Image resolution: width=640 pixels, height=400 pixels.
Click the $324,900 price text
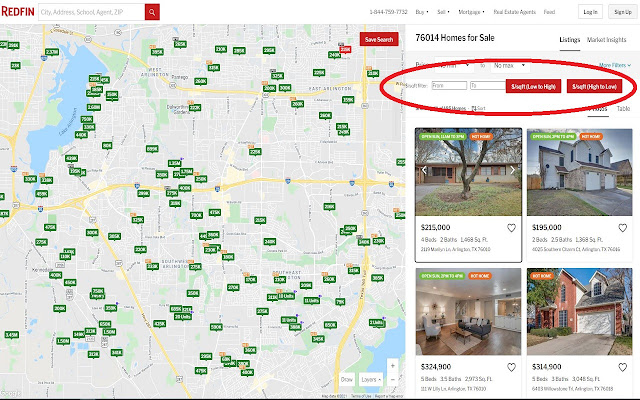coord(435,367)
